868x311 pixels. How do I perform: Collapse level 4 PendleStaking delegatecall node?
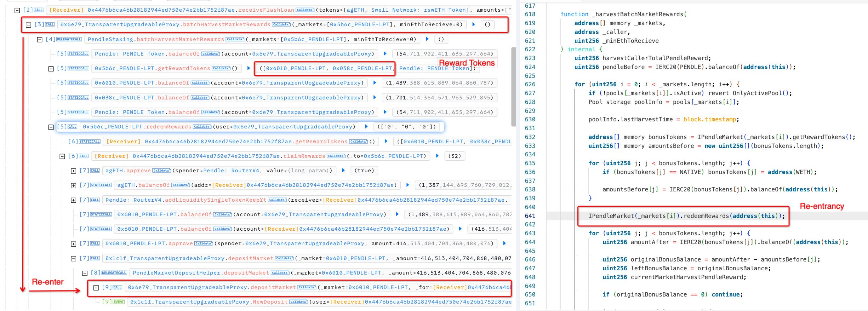[40, 40]
